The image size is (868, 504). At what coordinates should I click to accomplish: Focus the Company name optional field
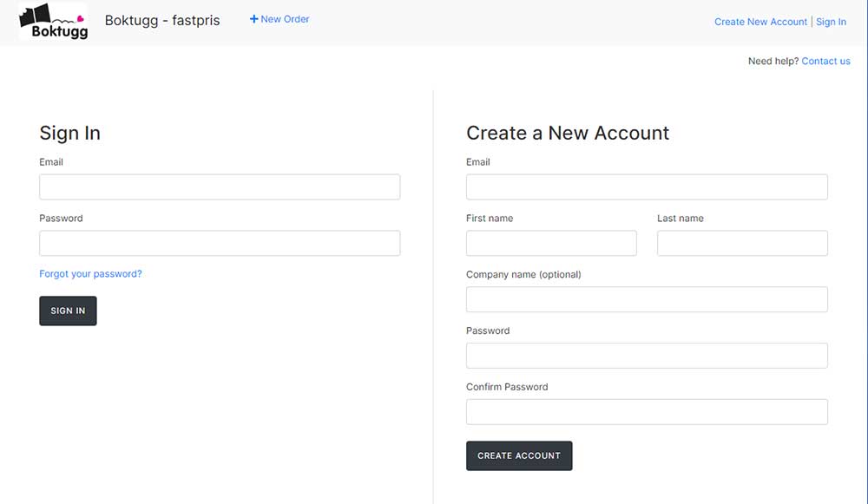pos(647,299)
